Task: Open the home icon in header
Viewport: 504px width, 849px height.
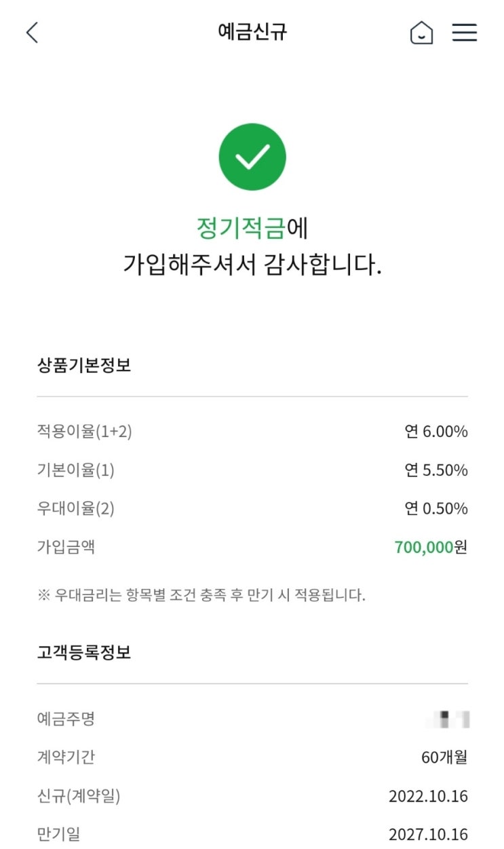Action: click(x=421, y=33)
